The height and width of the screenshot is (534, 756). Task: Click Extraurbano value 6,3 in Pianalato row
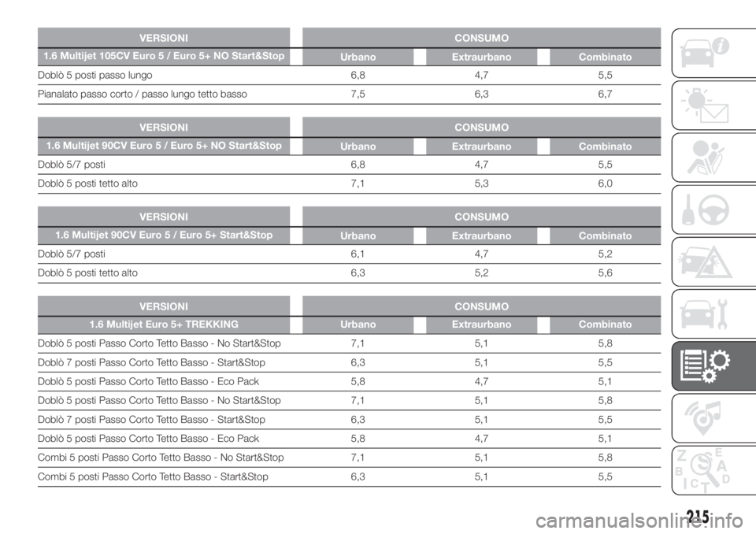(481, 94)
